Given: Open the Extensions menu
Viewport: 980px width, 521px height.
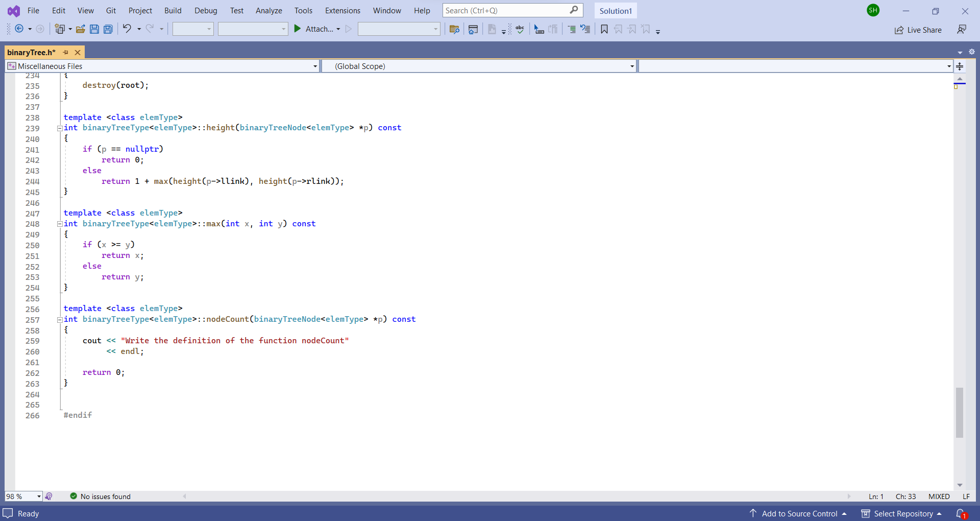Looking at the screenshot, I should [342, 10].
